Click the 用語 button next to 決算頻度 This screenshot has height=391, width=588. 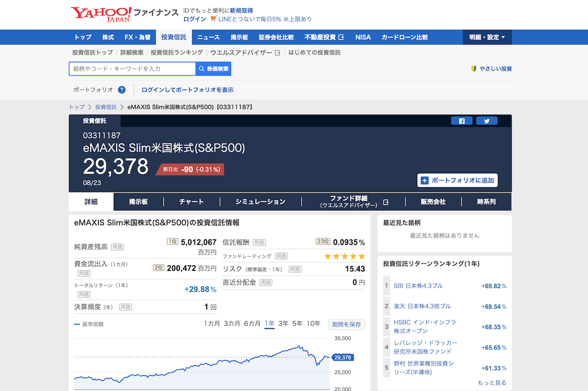point(125,307)
